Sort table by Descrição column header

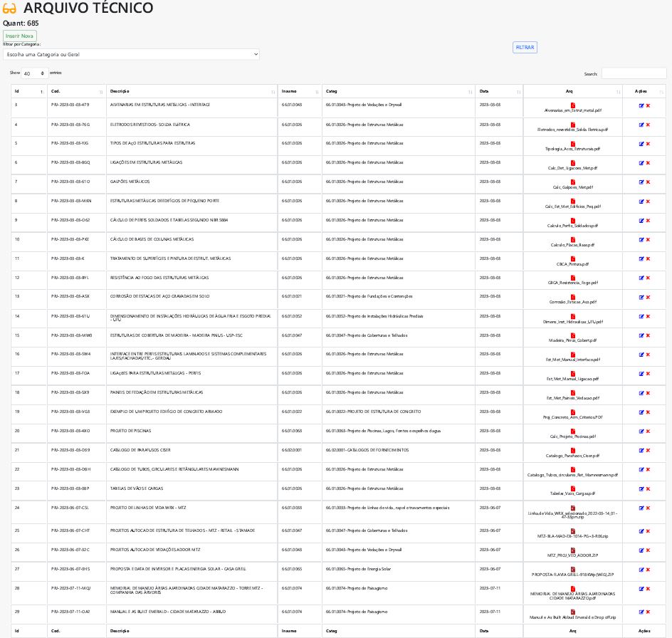(x=191, y=91)
